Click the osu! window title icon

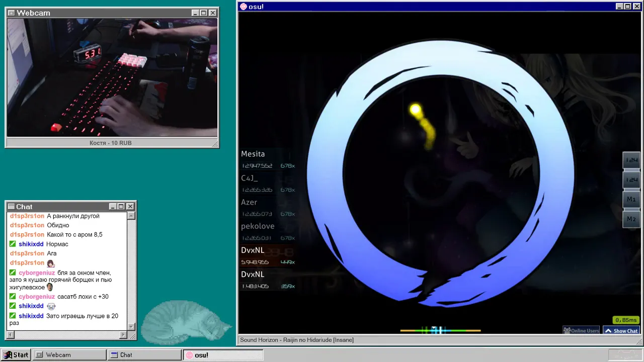tap(244, 7)
